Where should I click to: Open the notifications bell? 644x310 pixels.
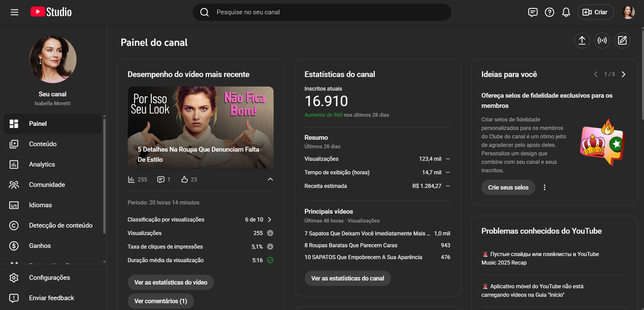coord(566,12)
